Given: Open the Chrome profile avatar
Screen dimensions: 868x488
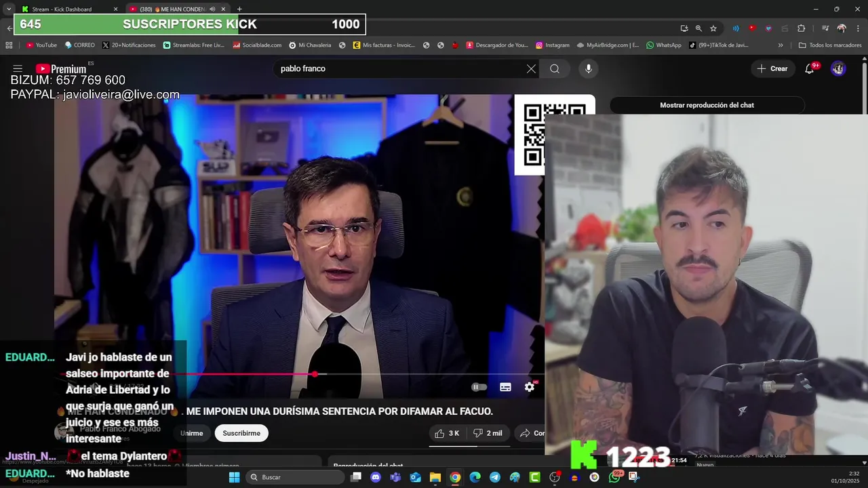Looking at the screenshot, I should click(x=842, y=28).
